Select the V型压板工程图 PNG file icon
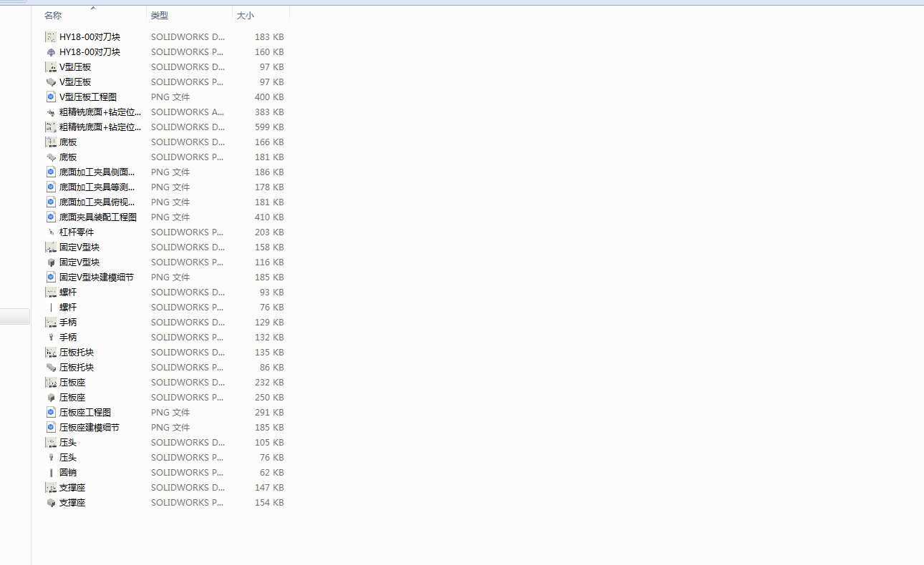 tap(51, 97)
